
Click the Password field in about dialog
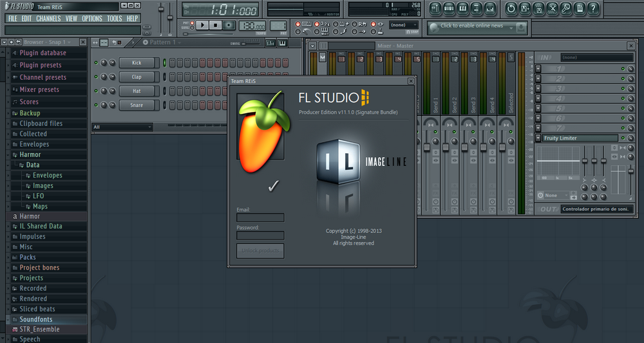point(260,236)
